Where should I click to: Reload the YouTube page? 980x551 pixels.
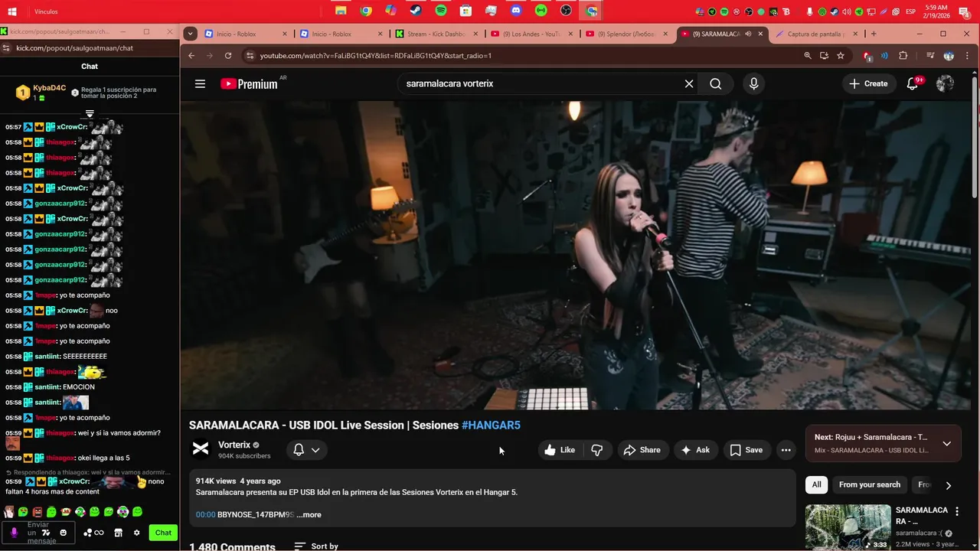click(x=228, y=56)
